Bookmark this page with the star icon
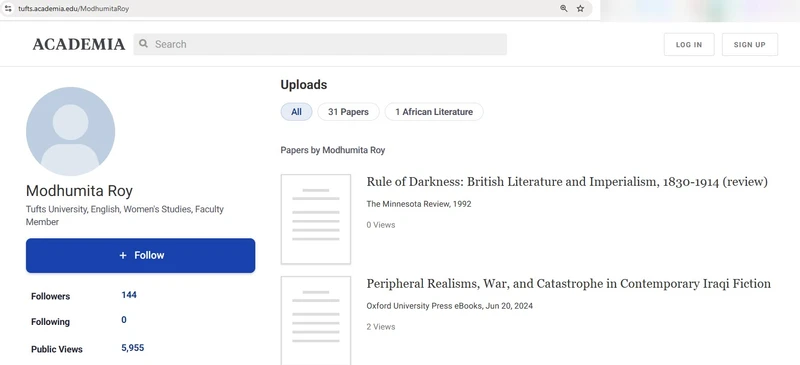Image resolution: width=800 pixels, height=365 pixels. tap(580, 9)
